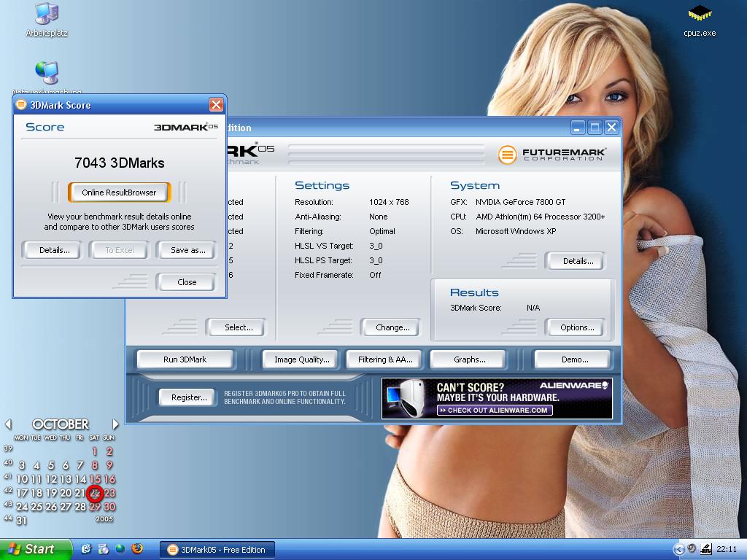Viewport: 747px width, 560px height.
Task: Click the first quick launch icon beside Start
Action: coord(86,549)
